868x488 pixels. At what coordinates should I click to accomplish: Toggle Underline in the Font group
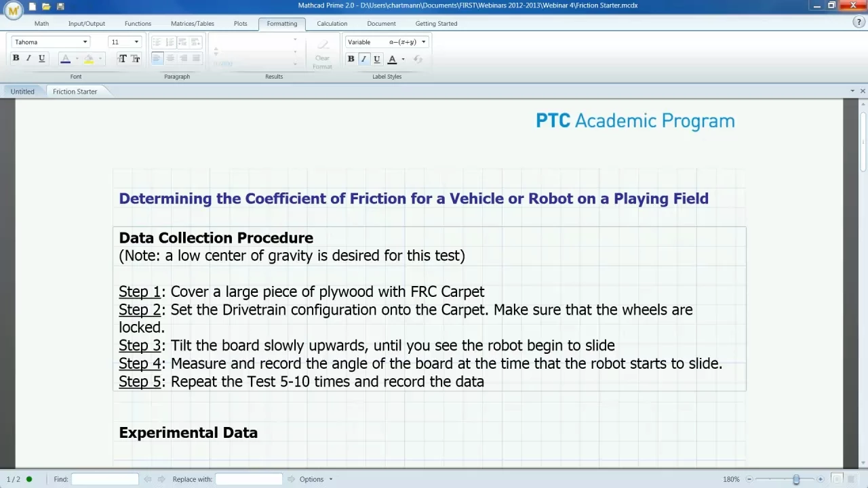(x=41, y=58)
